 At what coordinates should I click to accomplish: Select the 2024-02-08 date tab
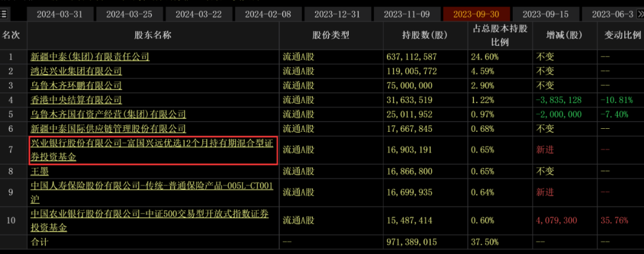click(268, 14)
